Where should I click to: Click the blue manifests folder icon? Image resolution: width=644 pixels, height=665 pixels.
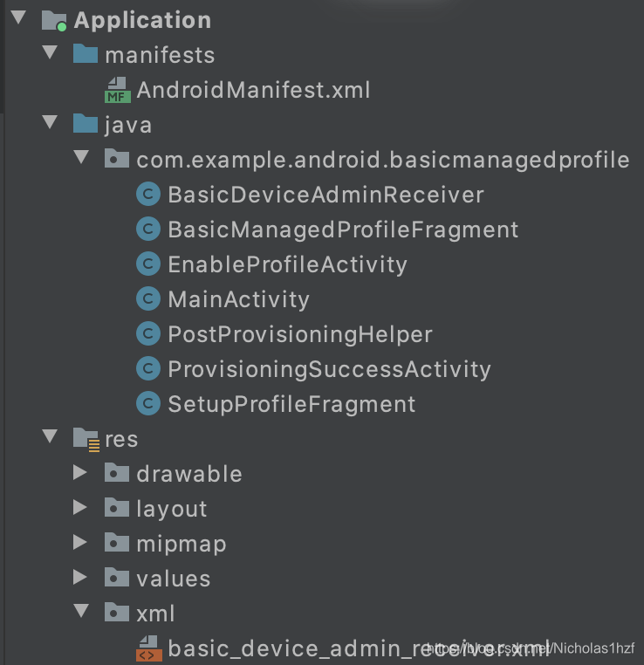pyautogui.click(x=86, y=54)
